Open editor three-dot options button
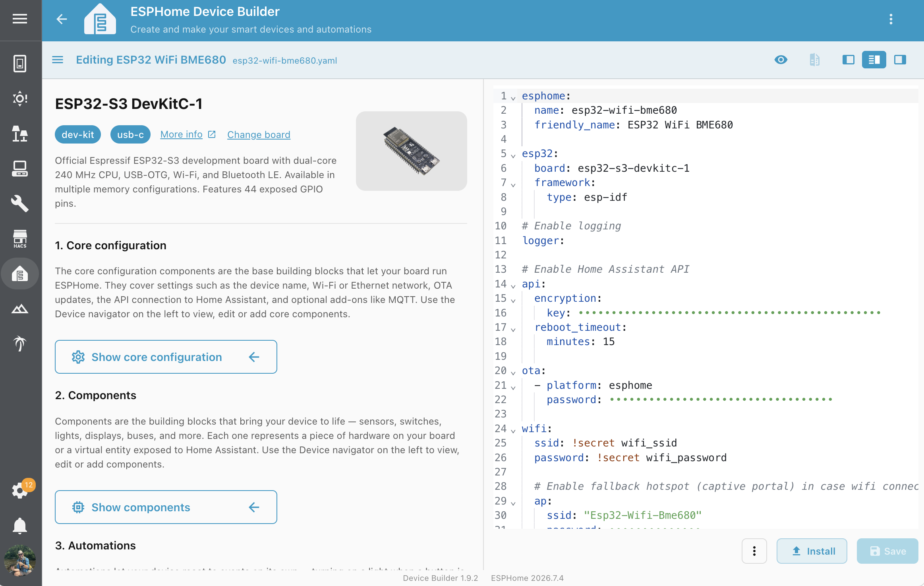 tap(754, 551)
